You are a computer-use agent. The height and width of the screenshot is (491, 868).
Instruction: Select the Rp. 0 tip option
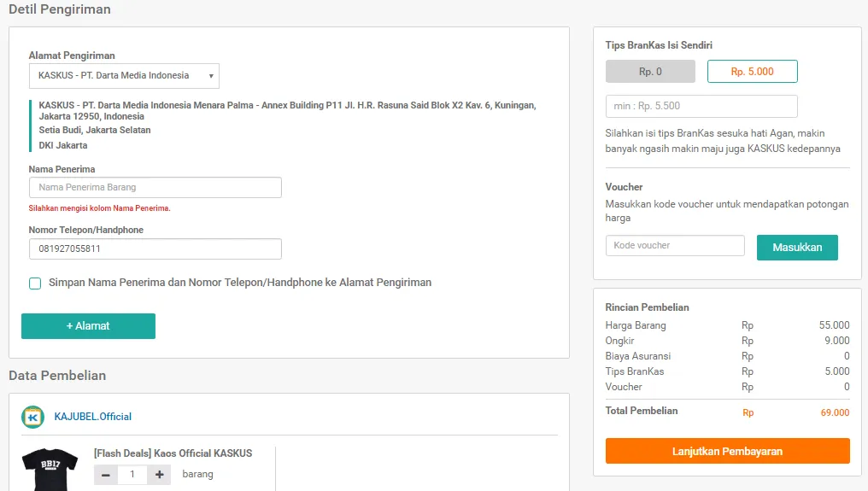click(650, 72)
